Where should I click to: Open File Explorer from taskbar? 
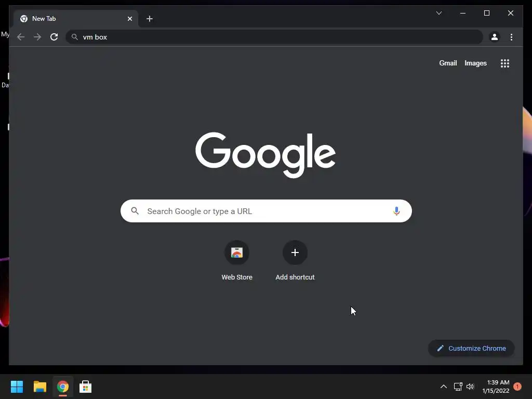pos(39,387)
